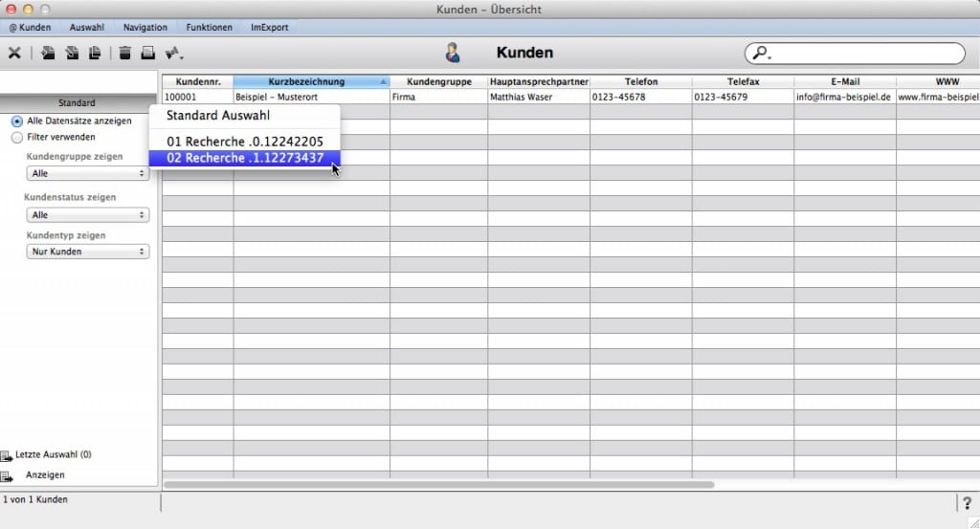Sort by Kundengruppe column header
This screenshot has height=529, width=980.
(x=438, y=82)
